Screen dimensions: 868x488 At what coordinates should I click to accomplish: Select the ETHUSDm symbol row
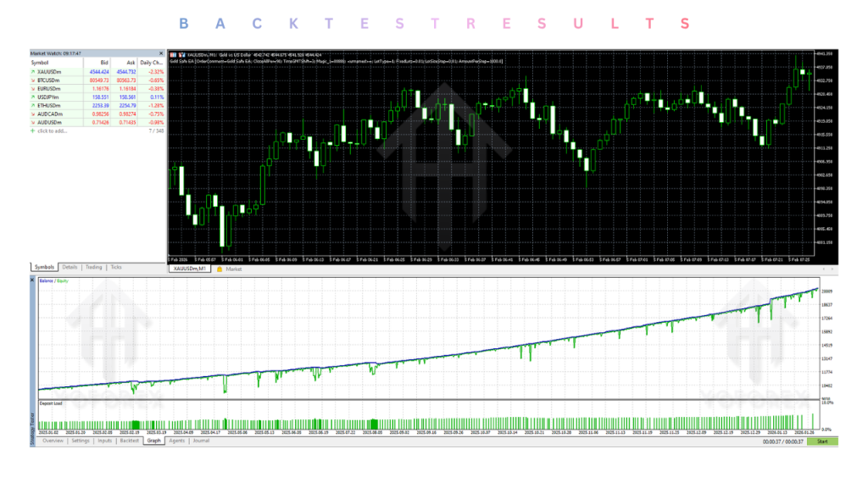[97, 106]
